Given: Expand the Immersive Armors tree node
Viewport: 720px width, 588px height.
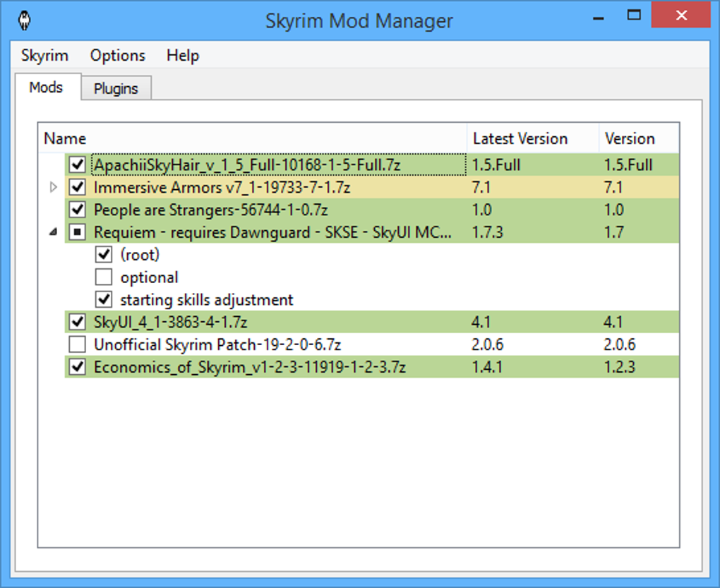Looking at the screenshot, I should [x=53, y=187].
